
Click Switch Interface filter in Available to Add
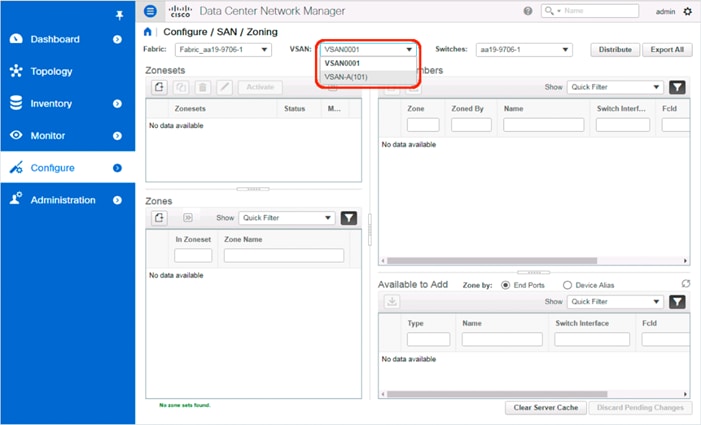point(592,340)
